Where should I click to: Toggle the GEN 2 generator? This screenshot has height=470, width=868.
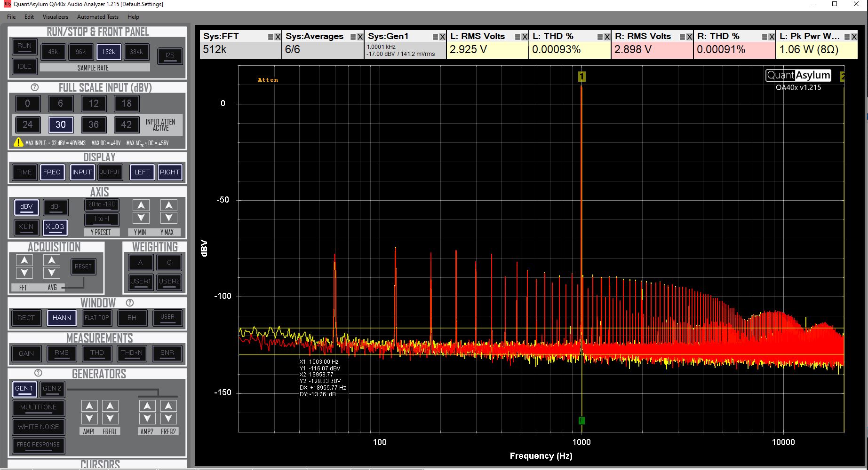click(52, 388)
